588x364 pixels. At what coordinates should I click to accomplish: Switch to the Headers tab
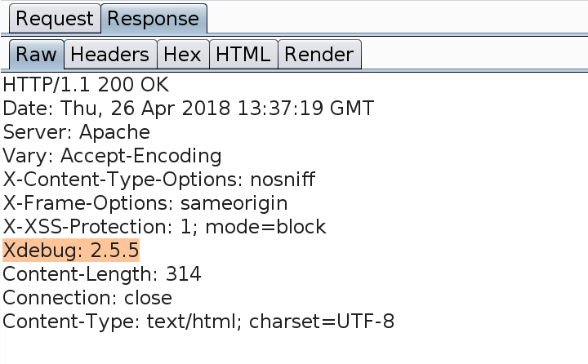click(x=110, y=55)
